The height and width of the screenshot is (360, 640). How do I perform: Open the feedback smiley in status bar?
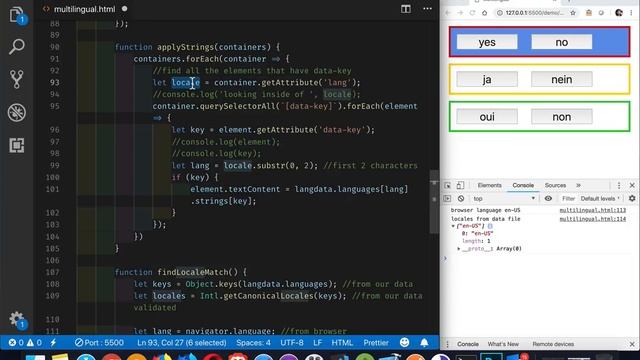pos(404,343)
